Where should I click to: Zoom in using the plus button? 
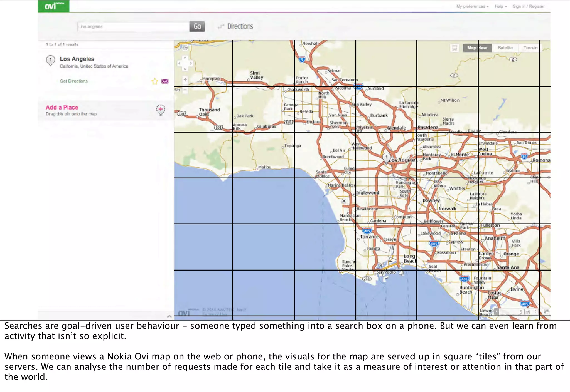[185, 80]
